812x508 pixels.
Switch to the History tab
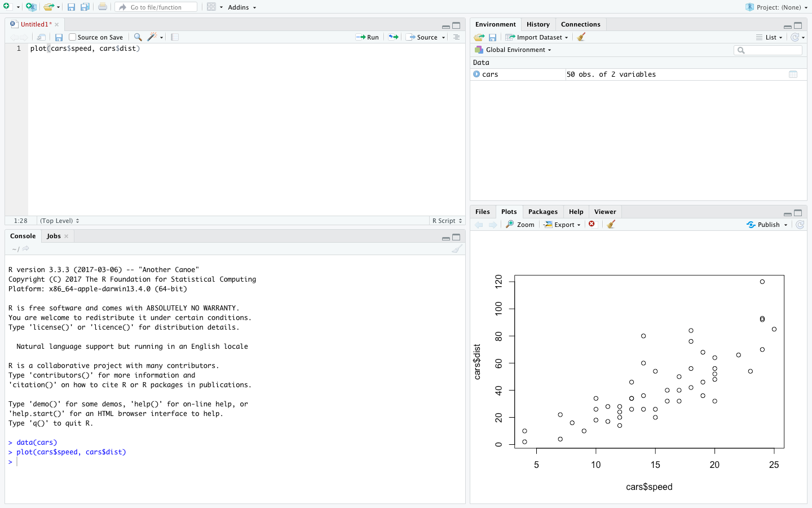click(538, 24)
